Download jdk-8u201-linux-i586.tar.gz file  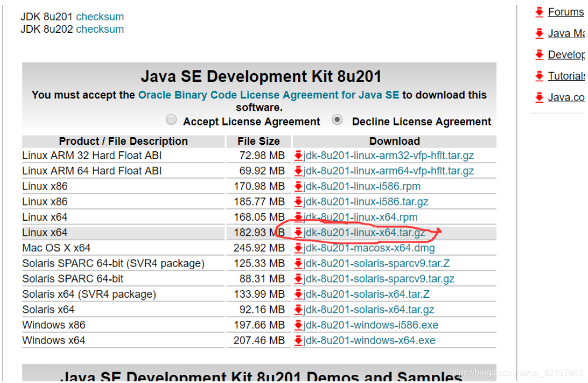coord(366,202)
